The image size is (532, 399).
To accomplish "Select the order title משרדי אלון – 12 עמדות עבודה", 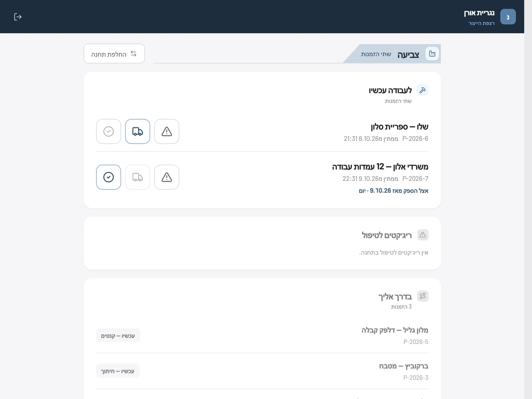I will [x=380, y=167].
